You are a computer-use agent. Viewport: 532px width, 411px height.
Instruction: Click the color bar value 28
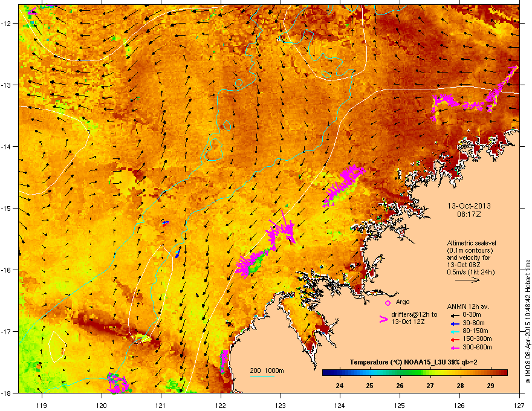[460, 386]
